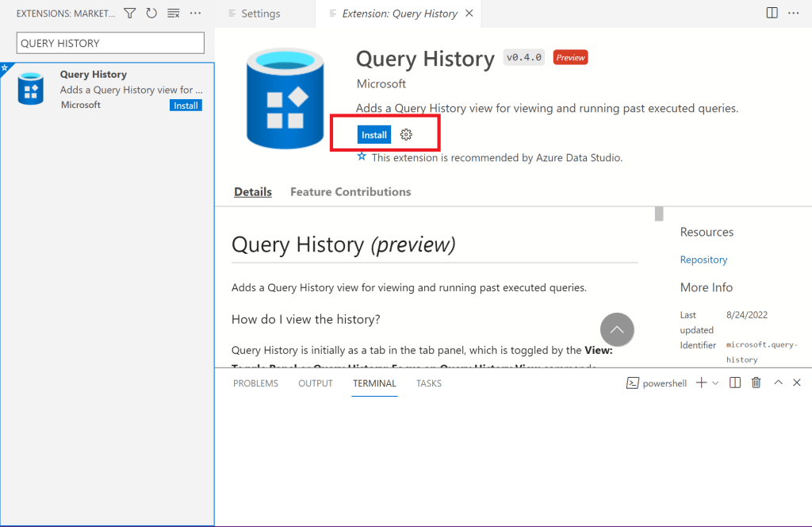Split the terminal panel
This screenshot has height=527, width=812.
[735, 383]
